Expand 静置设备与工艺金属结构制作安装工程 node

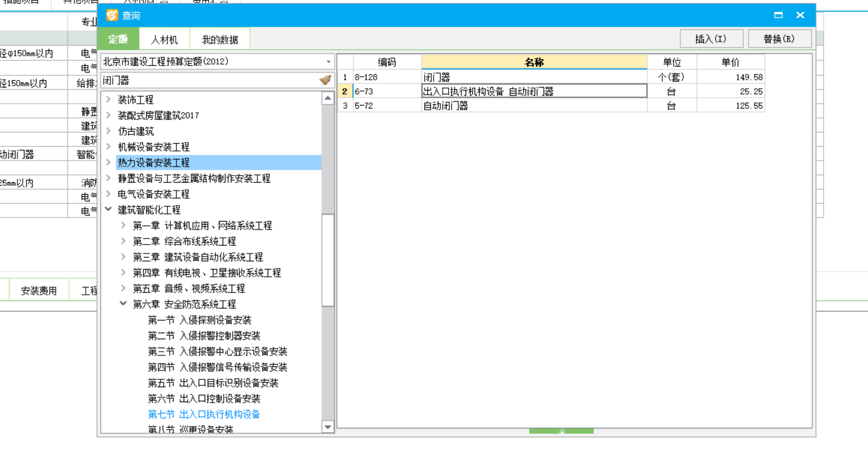point(109,178)
